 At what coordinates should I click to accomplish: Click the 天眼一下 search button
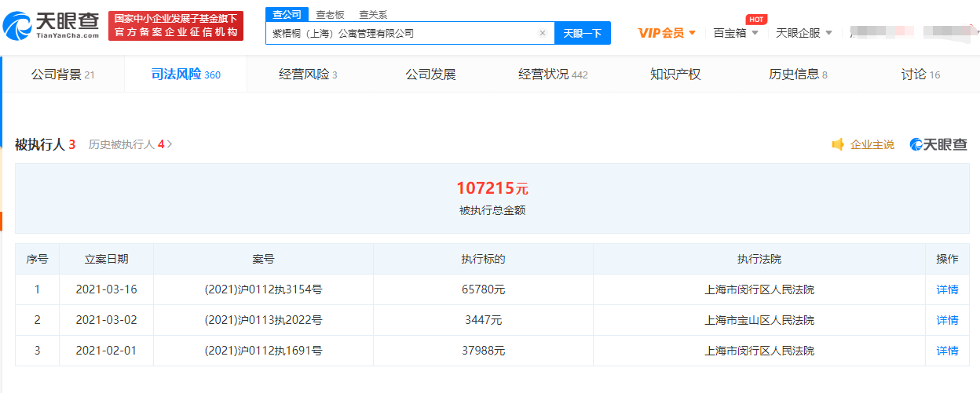(x=583, y=33)
